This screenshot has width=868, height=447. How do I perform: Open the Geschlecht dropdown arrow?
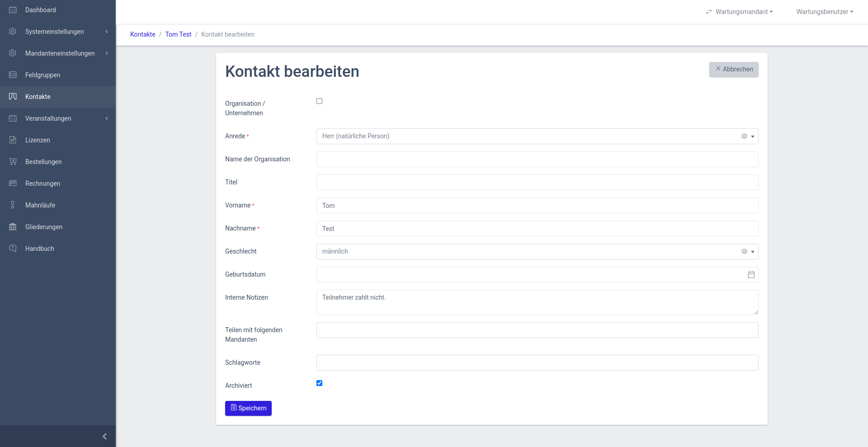pos(753,252)
